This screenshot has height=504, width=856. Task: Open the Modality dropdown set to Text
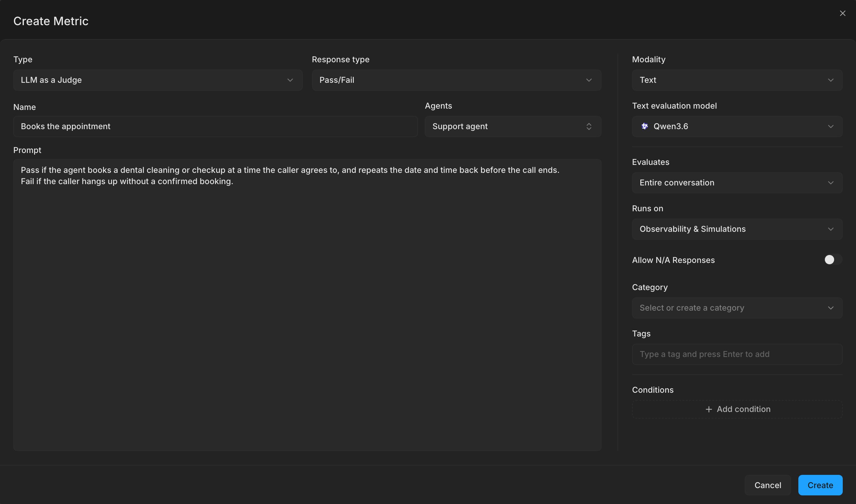point(737,80)
